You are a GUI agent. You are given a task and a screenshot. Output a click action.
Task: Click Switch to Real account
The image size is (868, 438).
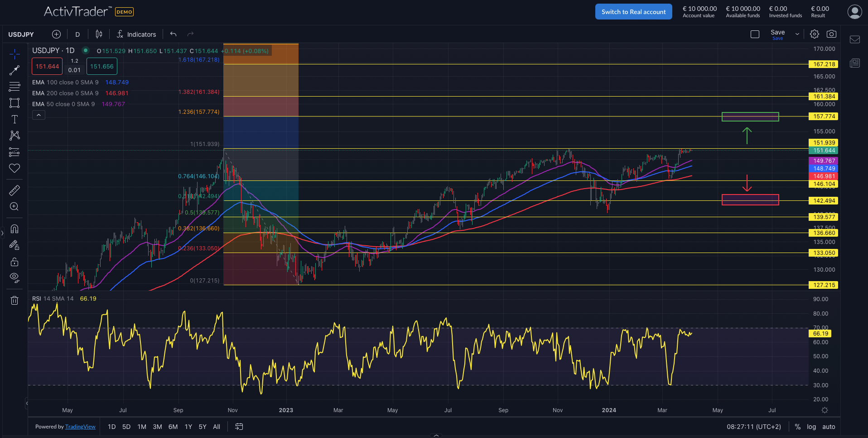coord(633,11)
